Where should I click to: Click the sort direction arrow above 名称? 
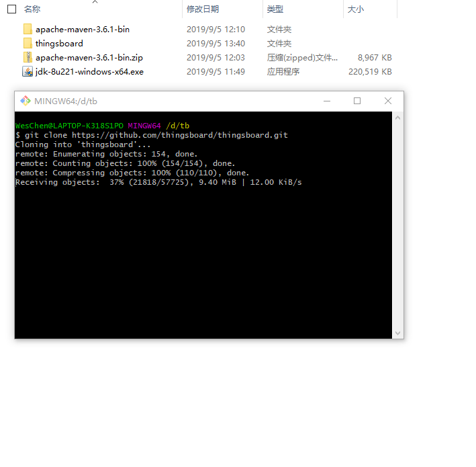(x=95, y=2)
